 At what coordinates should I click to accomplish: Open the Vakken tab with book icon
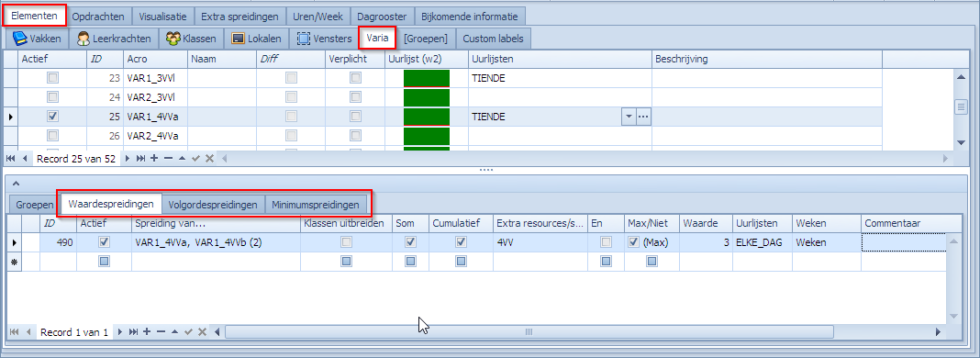(37, 39)
